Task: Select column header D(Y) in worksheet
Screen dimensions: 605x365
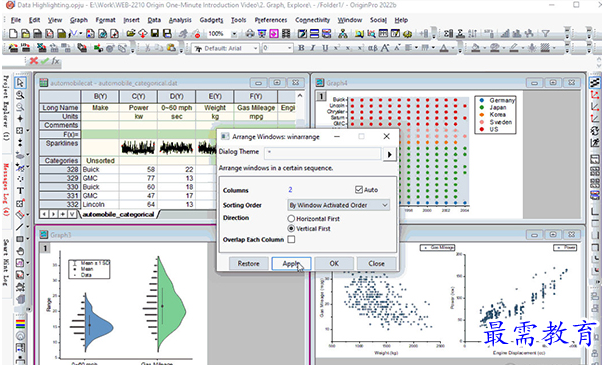Action: [176, 96]
